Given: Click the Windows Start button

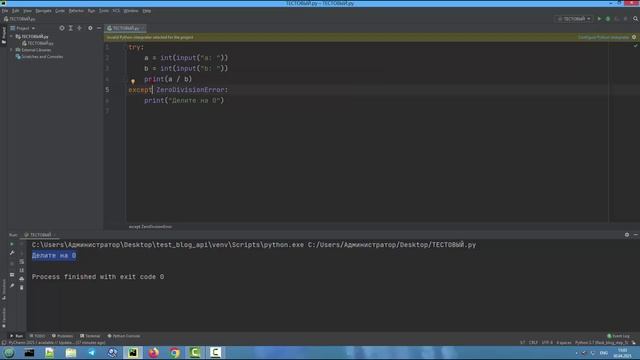Looking at the screenshot, I should (x=9, y=353).
